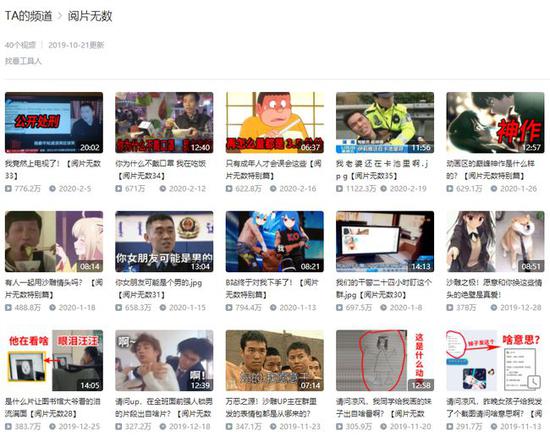Open title 我们的干警二十四小时盯这个群.jpg
This screenshot has width=550, height=436.
click(x=384, y=288)
